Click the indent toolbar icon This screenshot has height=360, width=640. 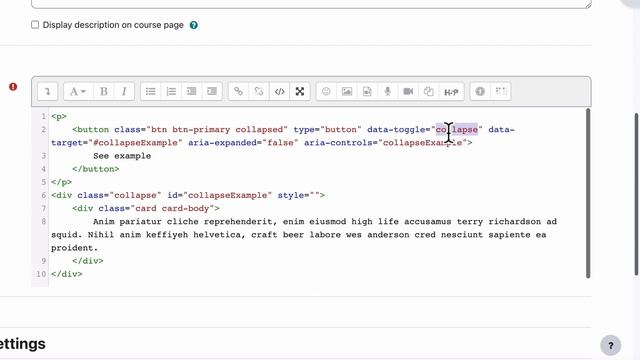pos(212,91)
